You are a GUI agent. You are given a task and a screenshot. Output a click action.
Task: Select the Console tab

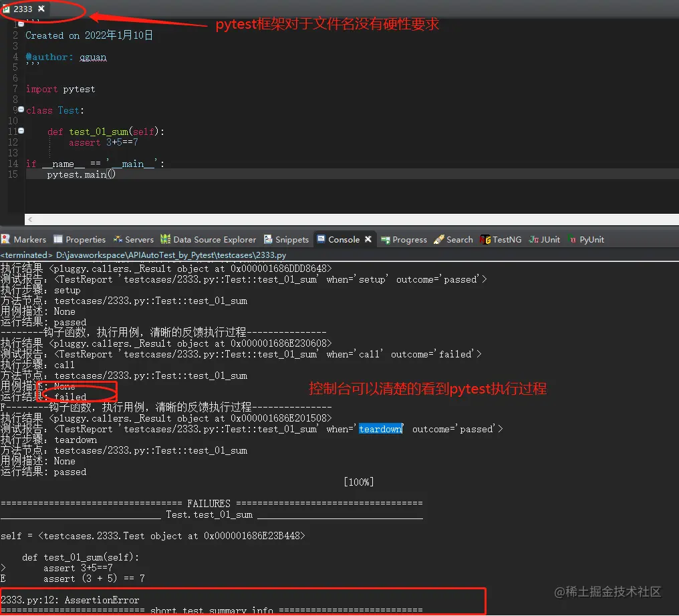click(344, 239)
